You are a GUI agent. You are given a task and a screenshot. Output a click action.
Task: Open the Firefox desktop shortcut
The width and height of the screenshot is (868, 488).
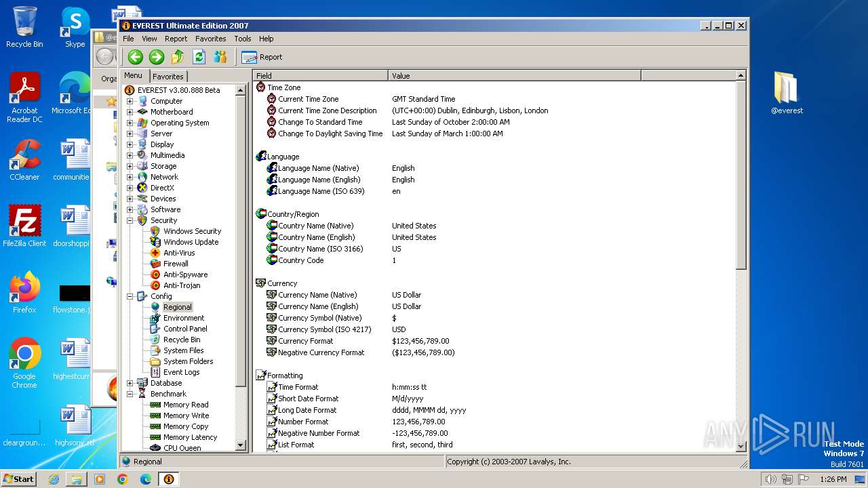click(24, 293)
